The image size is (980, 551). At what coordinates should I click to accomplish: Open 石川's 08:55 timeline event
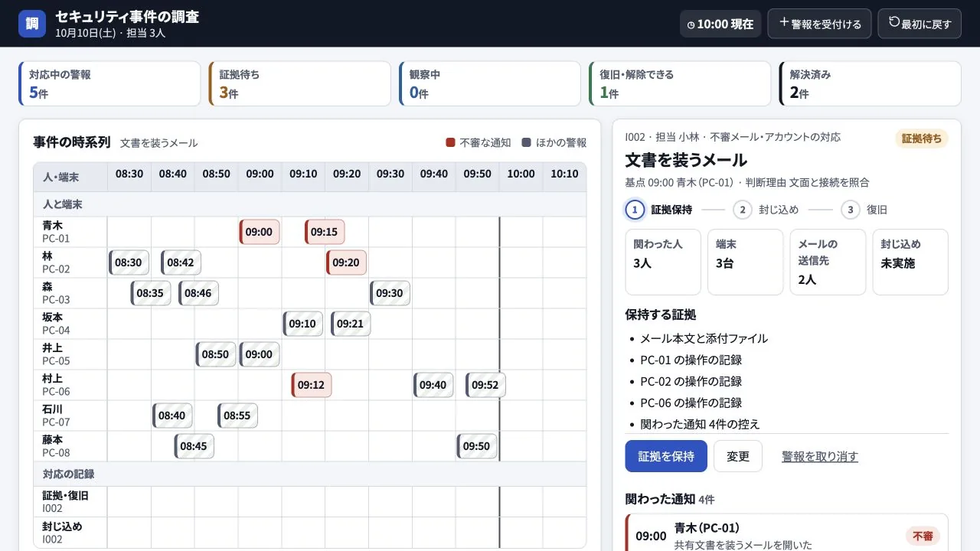pyautogui.click(x=237, y=416)
